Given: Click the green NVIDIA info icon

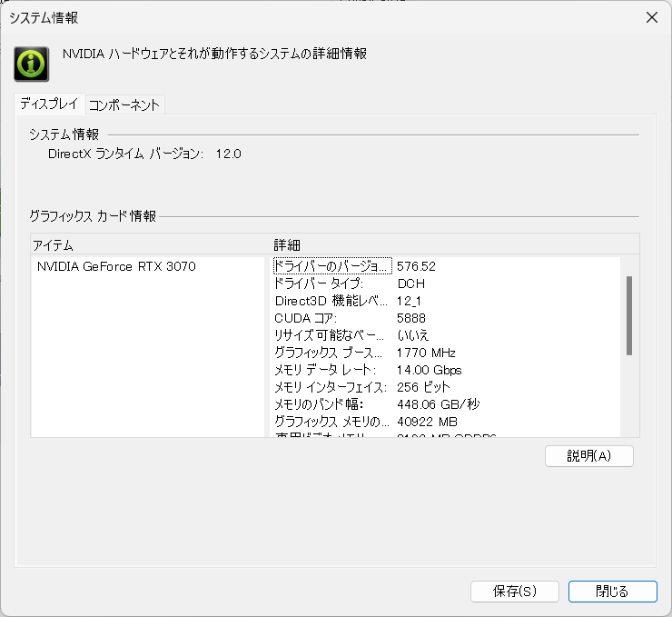Looking at the screenshot, I should (31, 65).
